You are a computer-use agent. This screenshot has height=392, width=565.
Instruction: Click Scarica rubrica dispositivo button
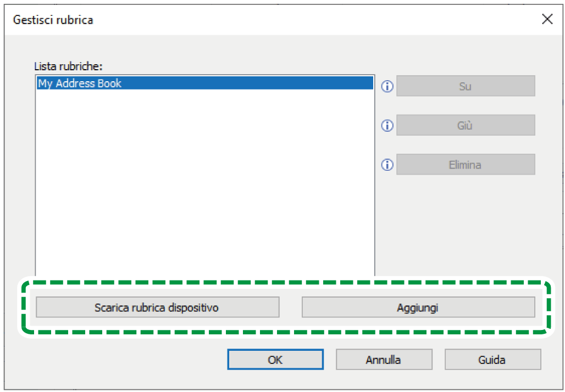pos(158,307)
